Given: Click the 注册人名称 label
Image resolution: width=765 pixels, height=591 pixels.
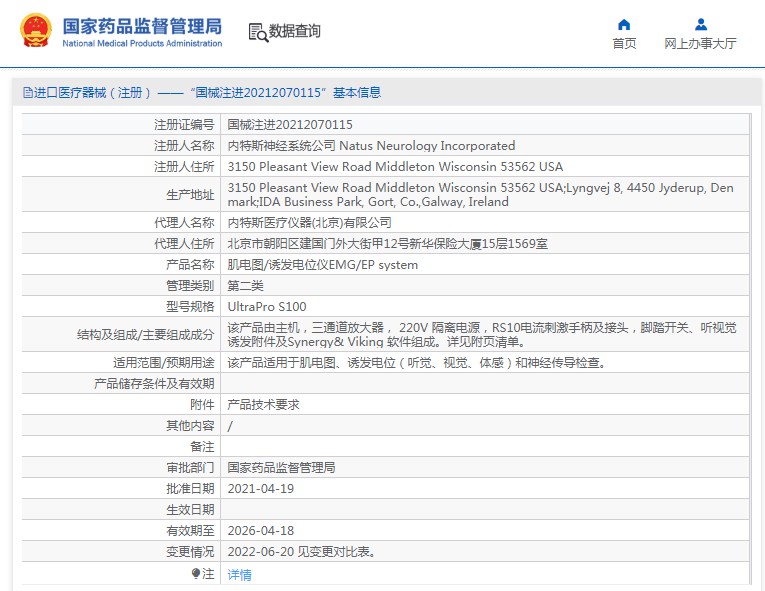Looking at the screenshot, I should pyautogui.click(x=184, y=145).
